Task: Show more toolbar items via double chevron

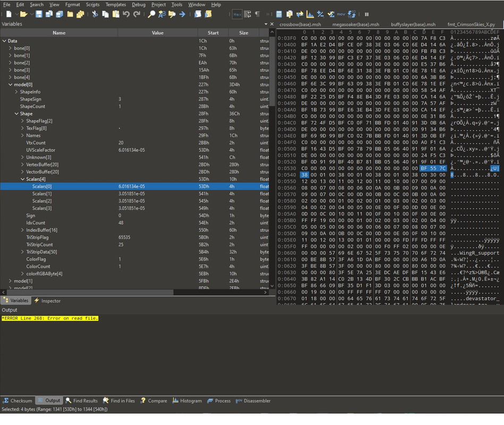Action: (268, 14)
